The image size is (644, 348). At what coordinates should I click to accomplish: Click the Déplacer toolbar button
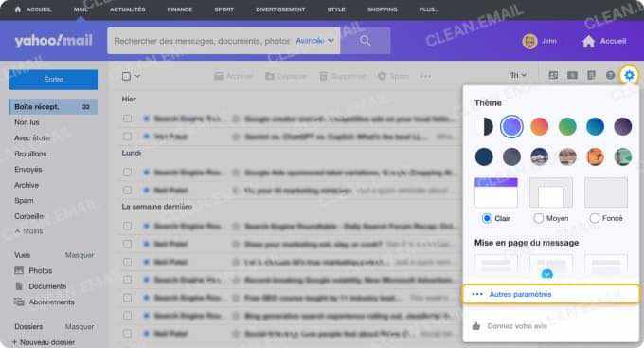click(286, 76)
